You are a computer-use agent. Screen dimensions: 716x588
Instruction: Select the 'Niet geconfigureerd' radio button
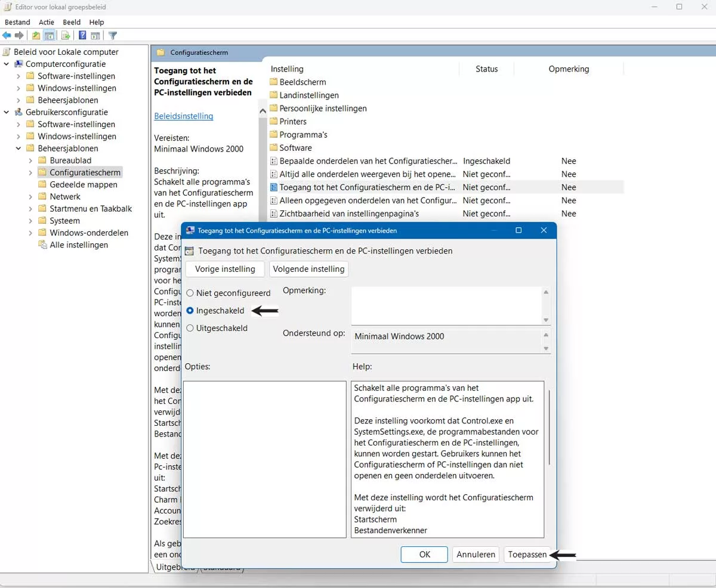coord(190,293)
